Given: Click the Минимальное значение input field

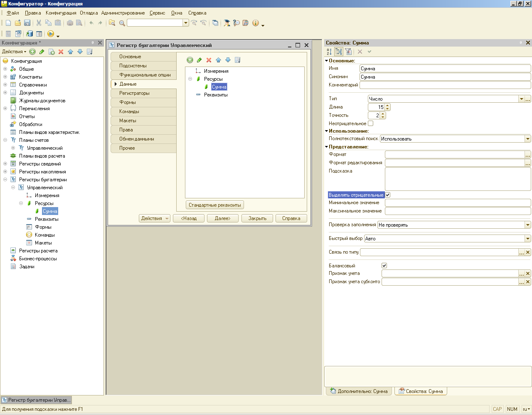Looking at the screenshot, I should click(457, 203).
